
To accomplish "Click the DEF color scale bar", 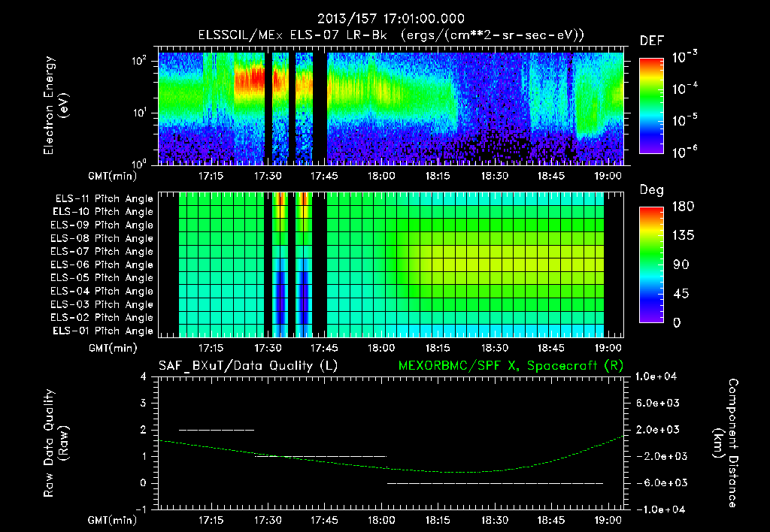I will coord(651,106).
